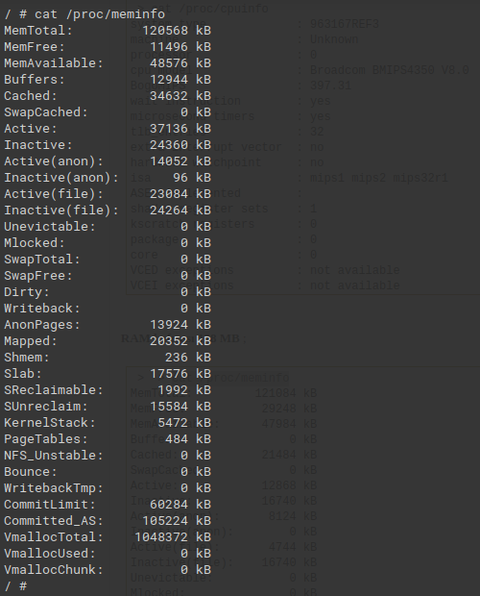Click the Buffers 12944 kB line

pyautogui.click(x=108, y=79)
